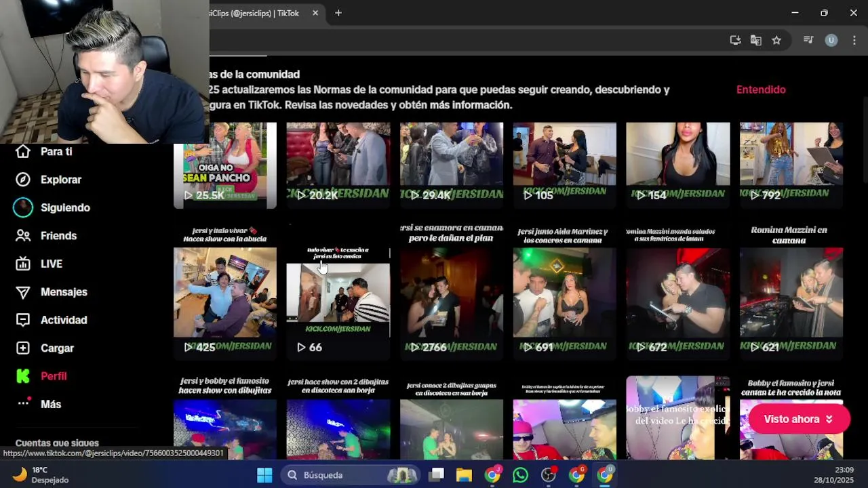The image size is (868, 488).
Task: Open WhatsApp from the taskbar
Action: 520,475
